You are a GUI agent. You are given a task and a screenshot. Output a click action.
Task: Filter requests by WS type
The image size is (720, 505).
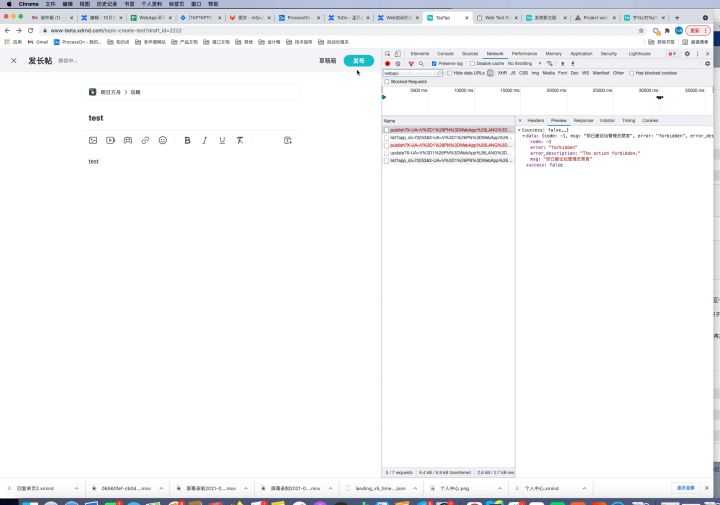pos(585,73)
